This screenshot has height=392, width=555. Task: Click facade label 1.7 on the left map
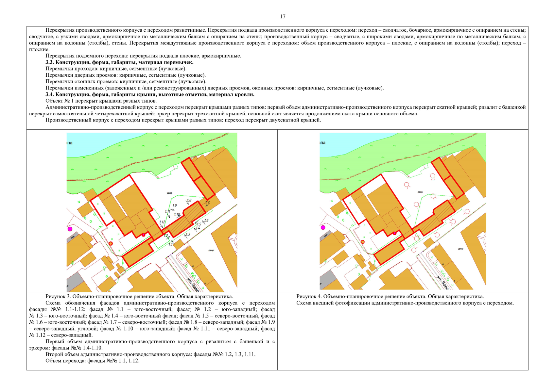[207, 203]
